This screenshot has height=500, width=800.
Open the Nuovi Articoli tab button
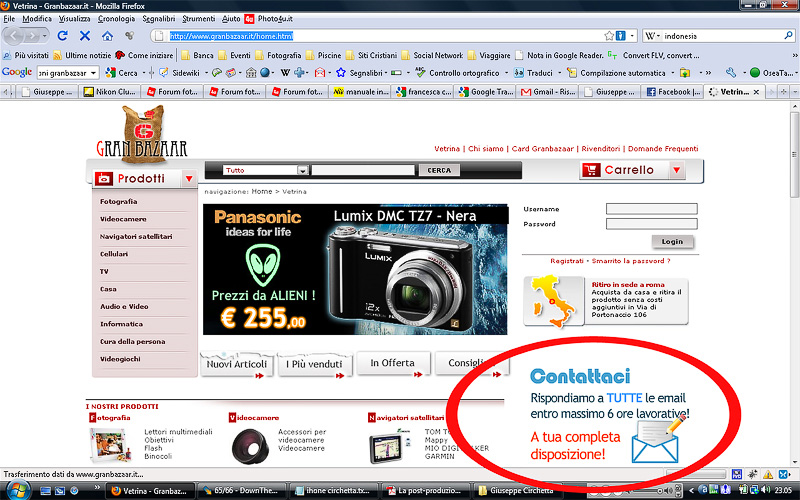237,365
